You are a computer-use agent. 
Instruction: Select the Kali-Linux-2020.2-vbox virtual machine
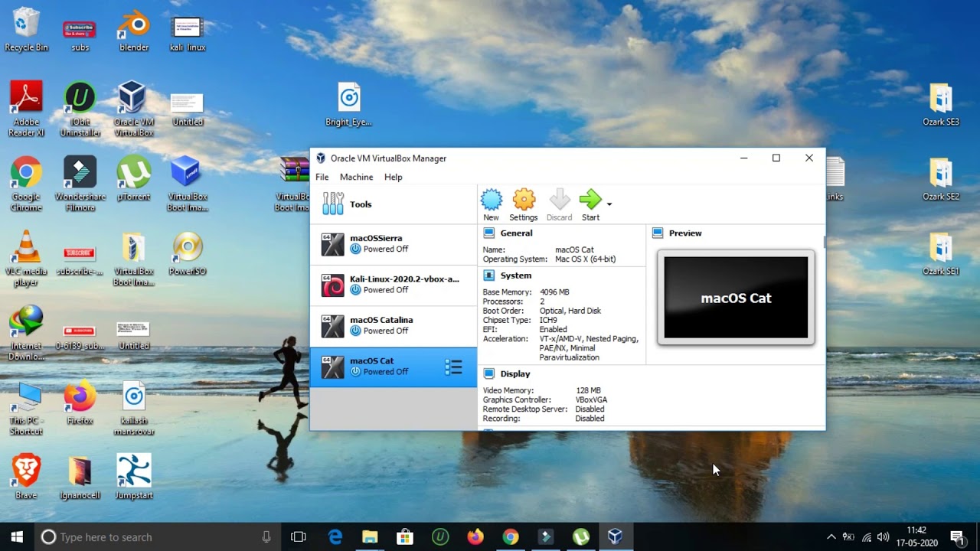[x=394, y=285]
